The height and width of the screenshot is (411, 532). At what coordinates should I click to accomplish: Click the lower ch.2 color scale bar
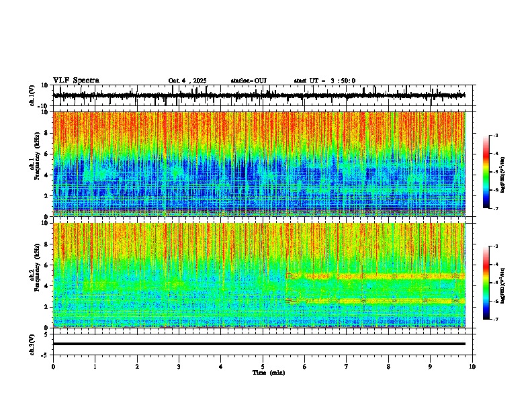pyautogui.click(x=486, y=283)
